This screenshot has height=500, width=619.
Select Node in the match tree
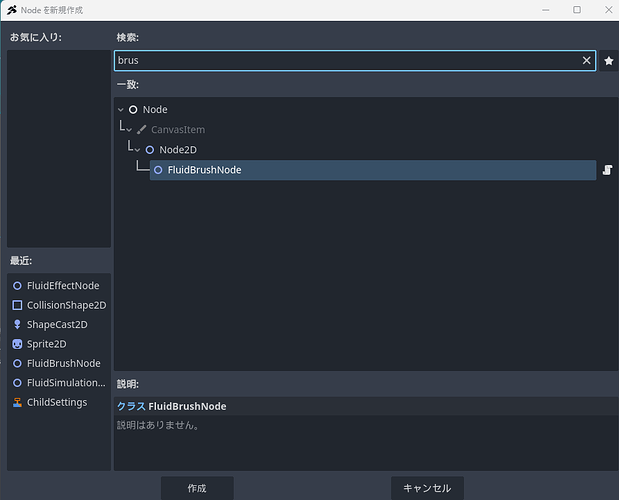155,109
